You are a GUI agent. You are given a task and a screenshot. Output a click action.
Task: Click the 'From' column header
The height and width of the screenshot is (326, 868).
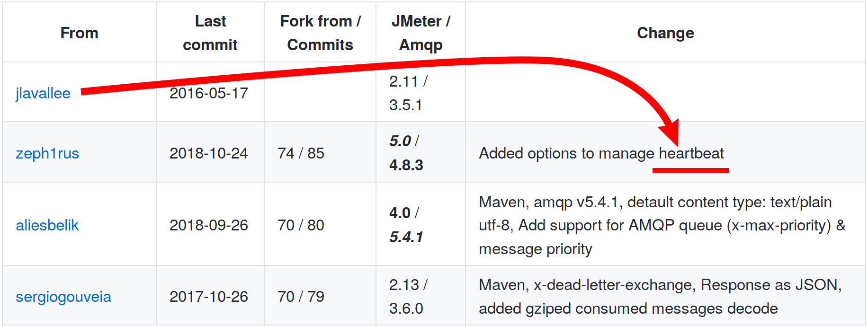pyautogui.click(x=80, y=33)
